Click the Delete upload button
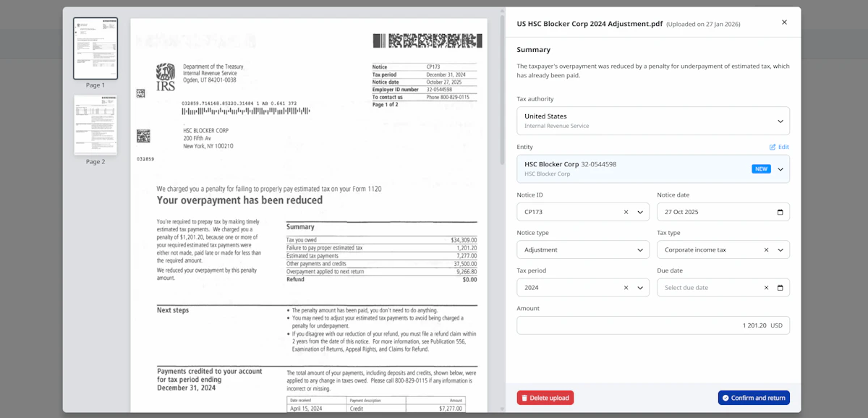The height and width of the screenshot is (418, 868). (545, 398)
